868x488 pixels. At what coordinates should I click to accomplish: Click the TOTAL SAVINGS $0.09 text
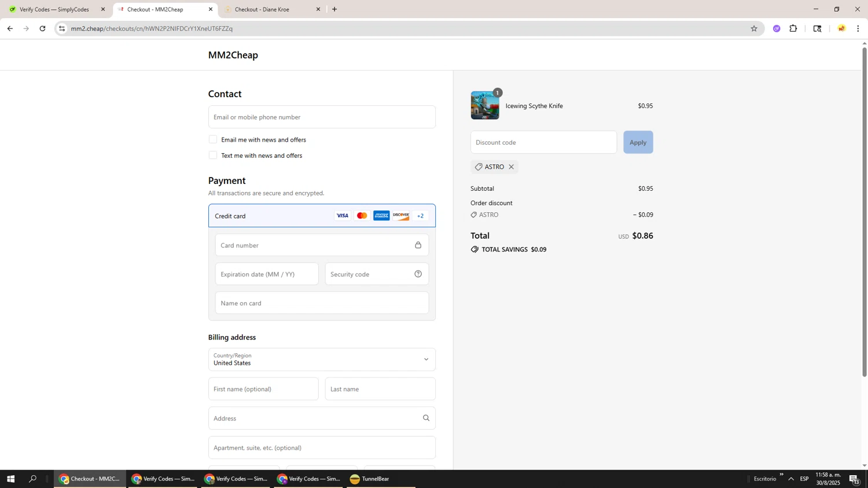[514, 250]
